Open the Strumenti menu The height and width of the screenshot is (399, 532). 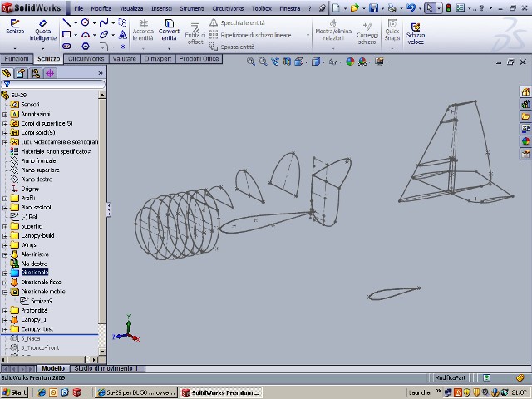192,7
